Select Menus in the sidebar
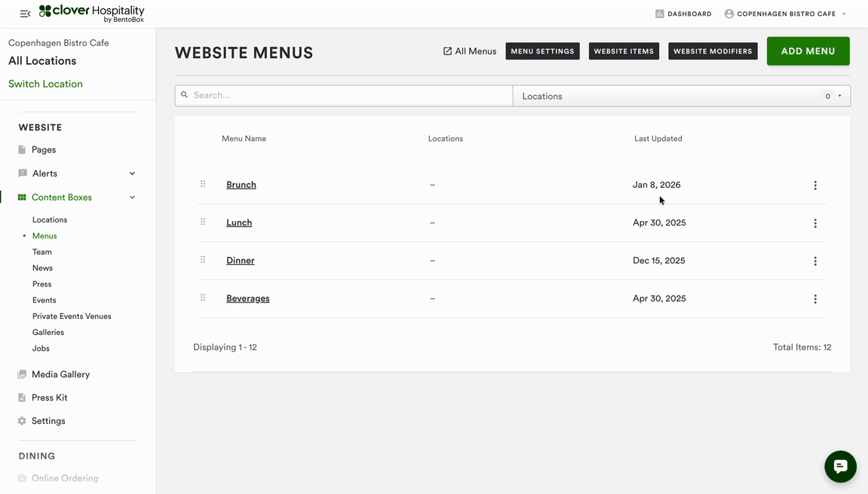The image size is (868, 494). (x=44, y=236)
